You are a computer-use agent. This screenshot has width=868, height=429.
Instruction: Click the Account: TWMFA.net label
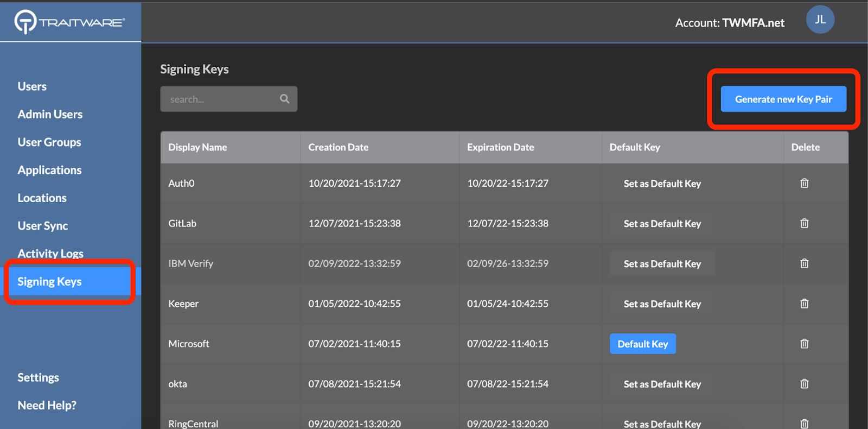730,23
